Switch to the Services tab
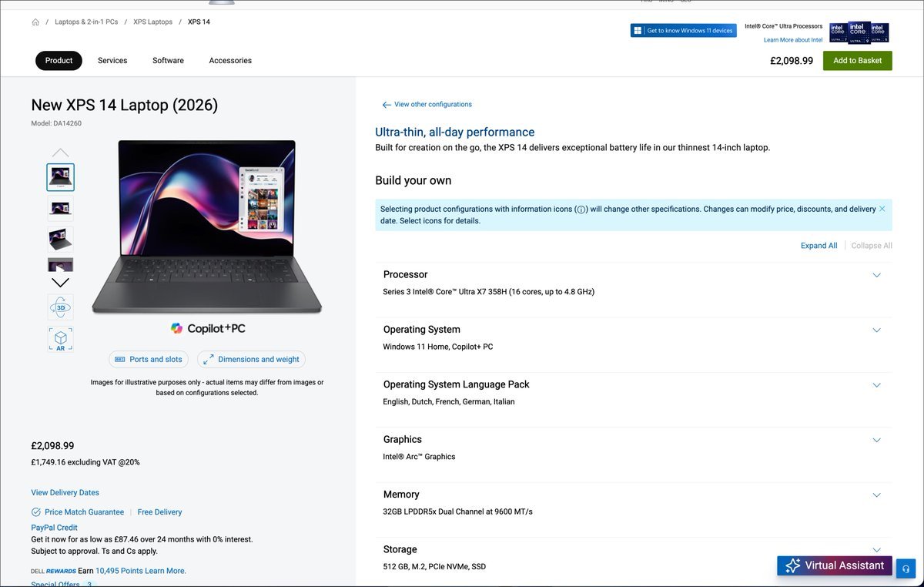Viewport: 924px width, 587px height. pyautogui.click(x=112, y=60)
